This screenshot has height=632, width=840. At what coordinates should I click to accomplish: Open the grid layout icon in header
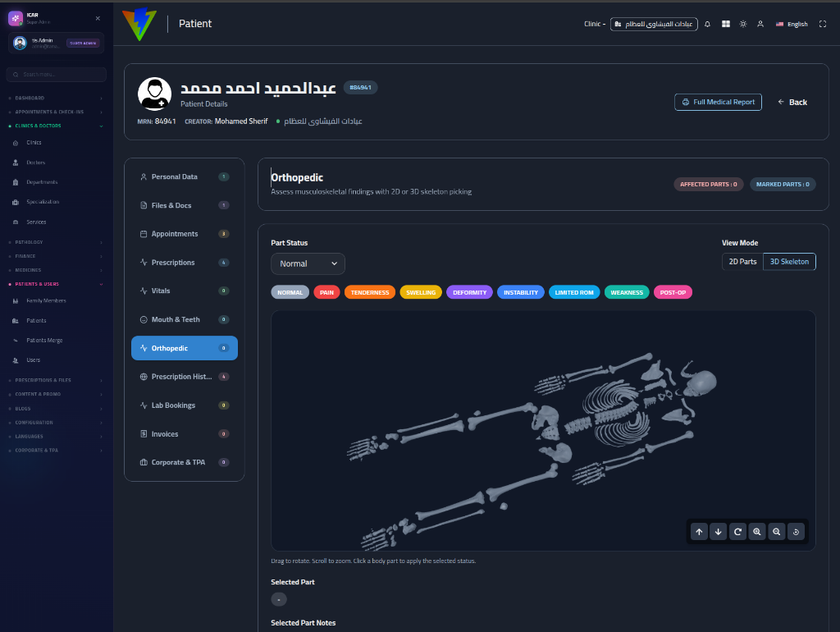725,24
